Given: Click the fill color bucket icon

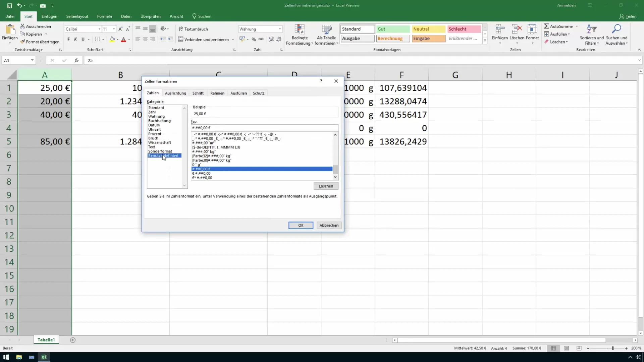Looking at the screenshot, I should point(112,39).
